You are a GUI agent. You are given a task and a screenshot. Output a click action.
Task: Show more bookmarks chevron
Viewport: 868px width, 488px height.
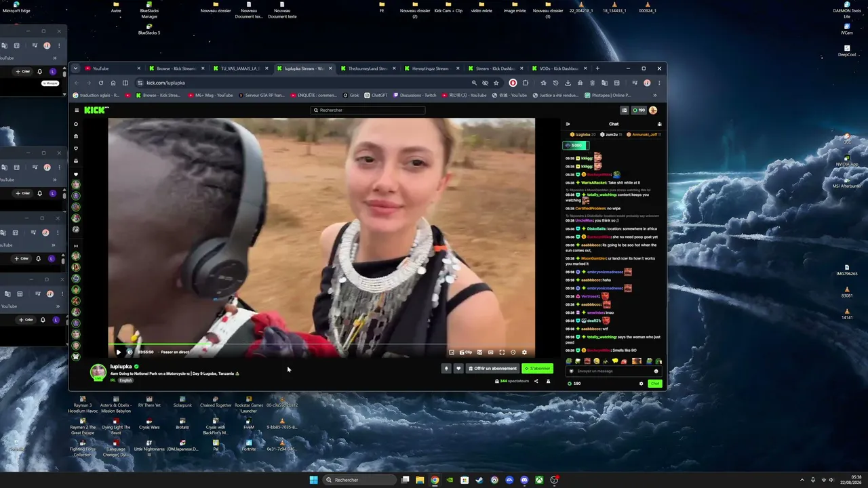[x=655, y=96]
